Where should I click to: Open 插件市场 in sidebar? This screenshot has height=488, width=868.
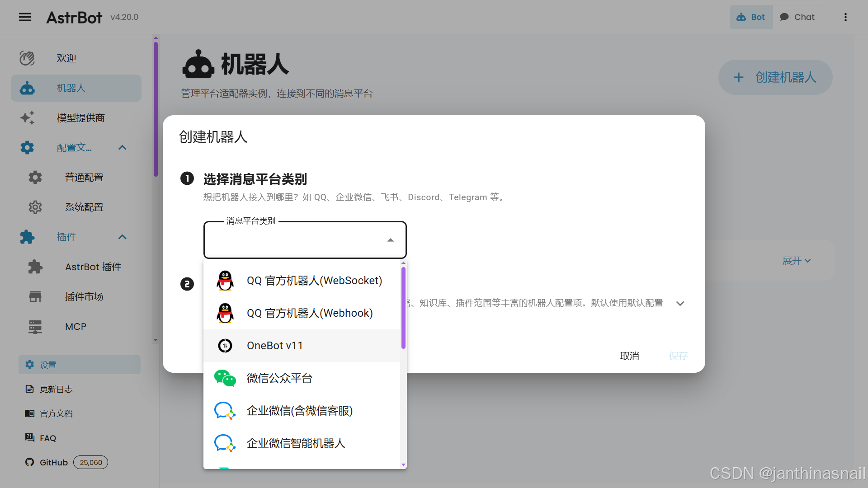pos(76,297)
